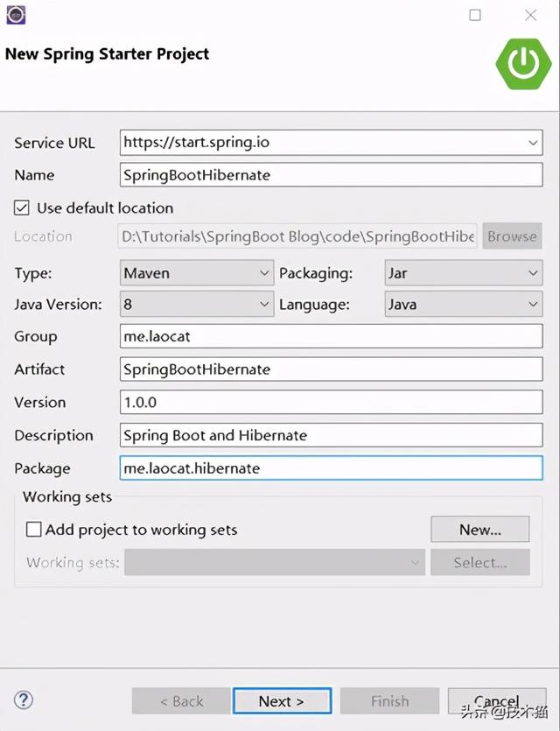Click the Spring Tool Suite window icon

coord(16,15)
